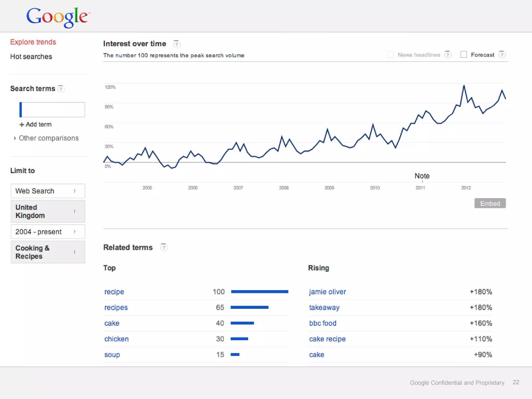532x399 pixels.
Task: Open help icon beside Search terms
Action: coord(61,89)
